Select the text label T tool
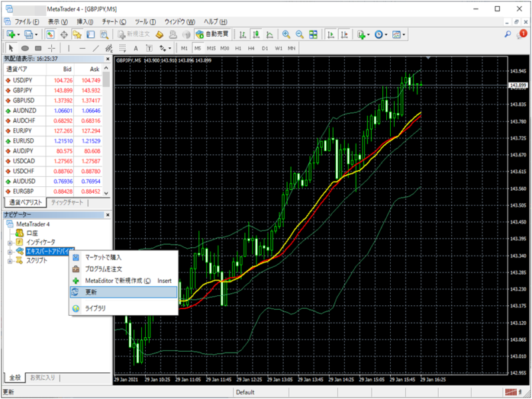This screenshot has width=532, height=399. point(149,48)
